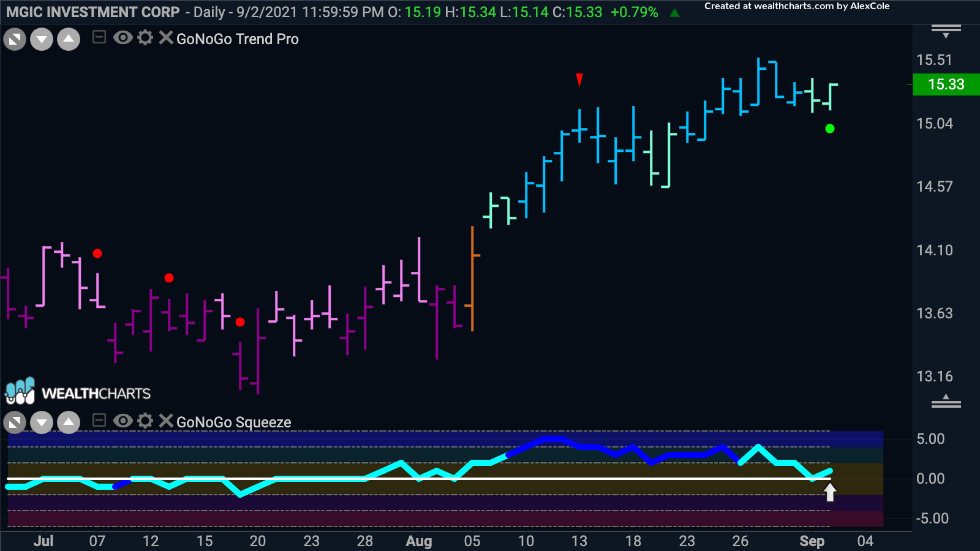Image resolution: width=980 pixels, height=551 pixels.
Task: Click the 13.16 price axis label
Action: coord(935,377)
